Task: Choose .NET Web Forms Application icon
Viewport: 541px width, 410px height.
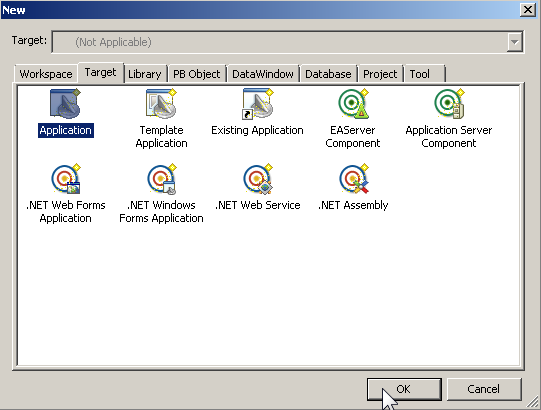Action: point(66,179)
